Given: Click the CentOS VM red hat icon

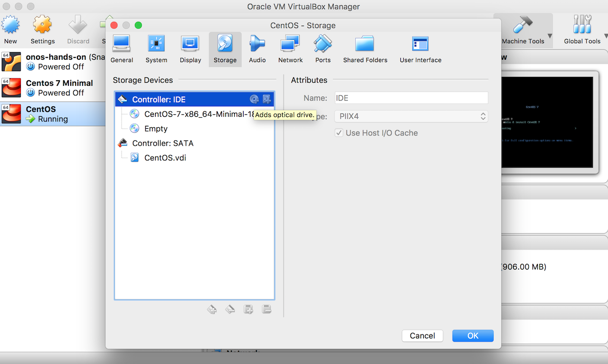Looking at the screenshot, I should [11, 114].
